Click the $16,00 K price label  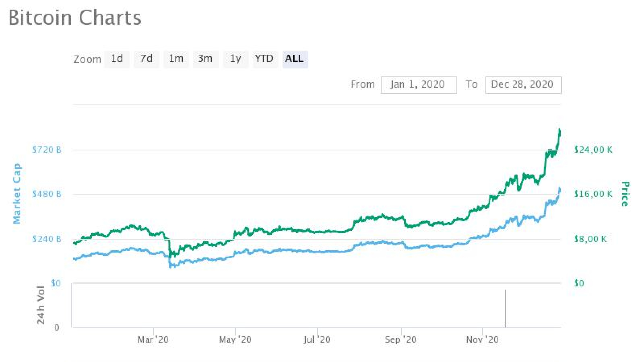593,194
